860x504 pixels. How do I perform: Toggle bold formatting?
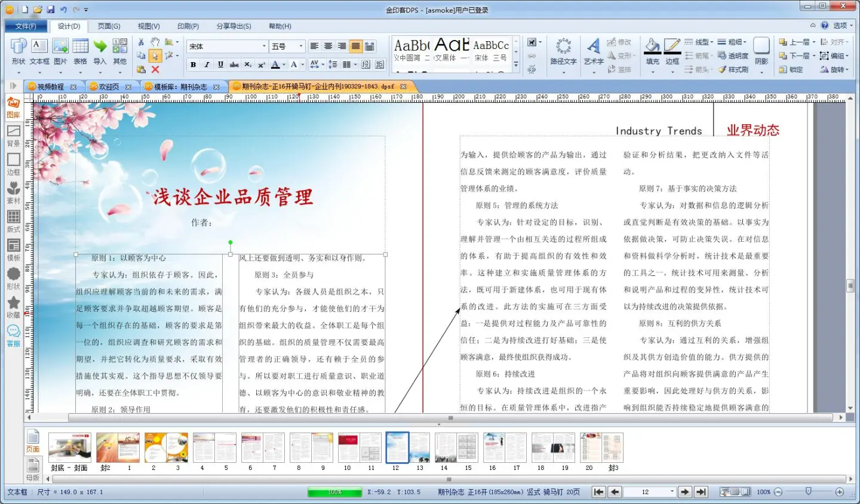[193, 64]
